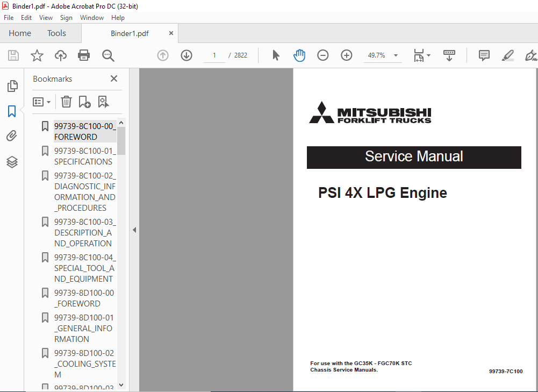Screen dimensions: 538x392
Task: Toggle the Bookmarks side panel icon
Action: 12,111
